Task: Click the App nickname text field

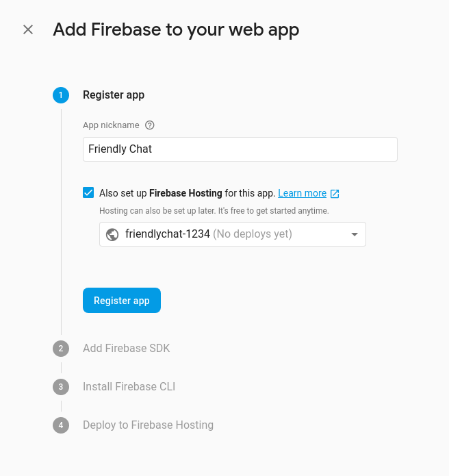Action: tap(240, 149)
